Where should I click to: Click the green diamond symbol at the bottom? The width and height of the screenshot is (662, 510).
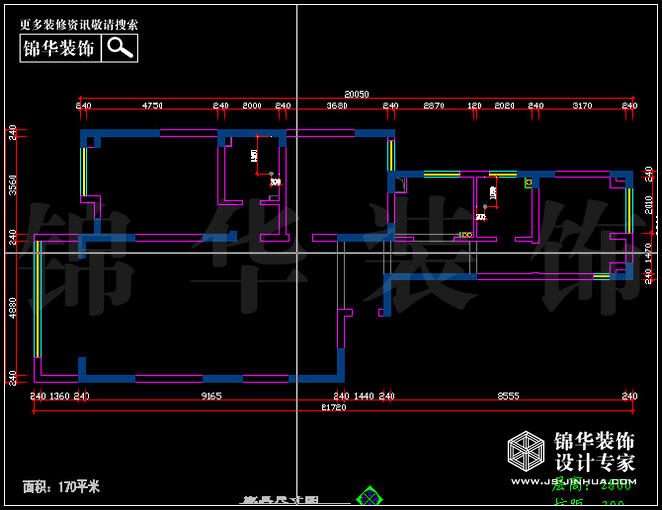click(x=372, y=497)
